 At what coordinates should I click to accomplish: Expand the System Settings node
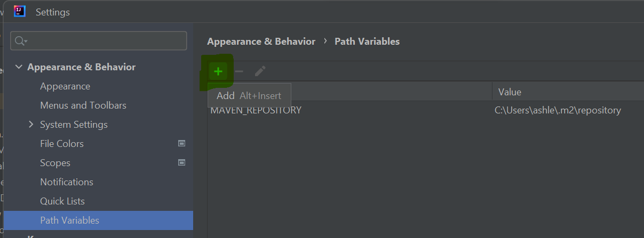click(x=31, y=125)
